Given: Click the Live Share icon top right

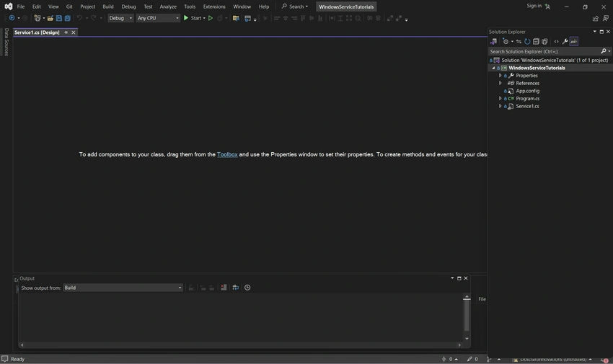Looking at the screenshot, I should click(x=596, y=18).
